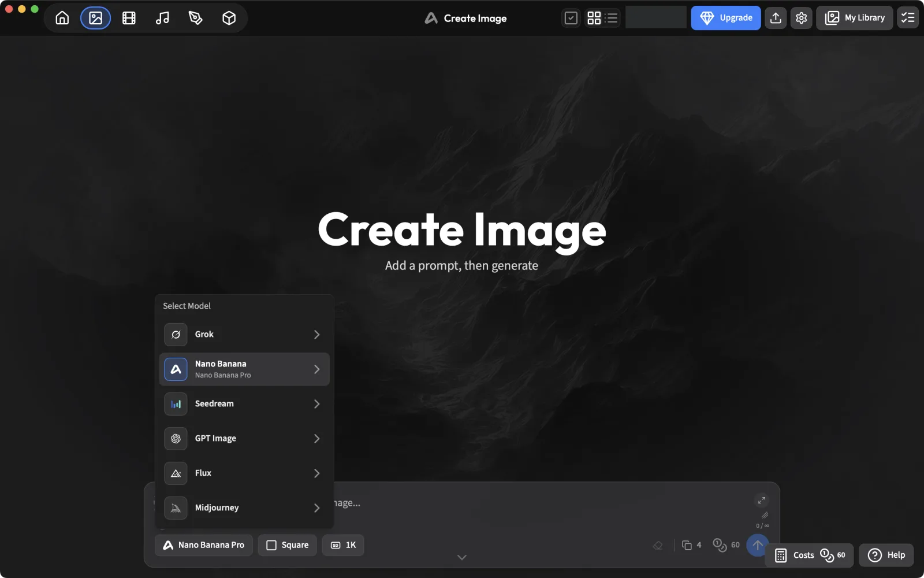
Task: Click the Upgrade button
Action: (x=726, y=18)
